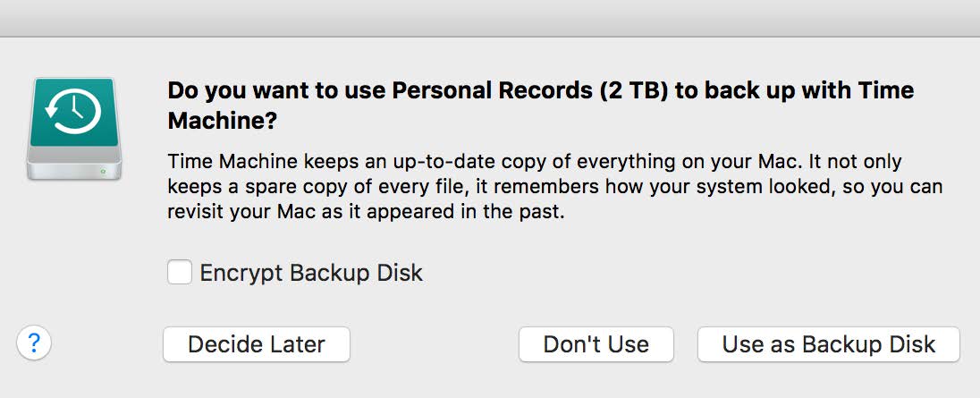Click the green indicator light on the drive icon
Screen dimensions: 980x398
click(106, 167)
